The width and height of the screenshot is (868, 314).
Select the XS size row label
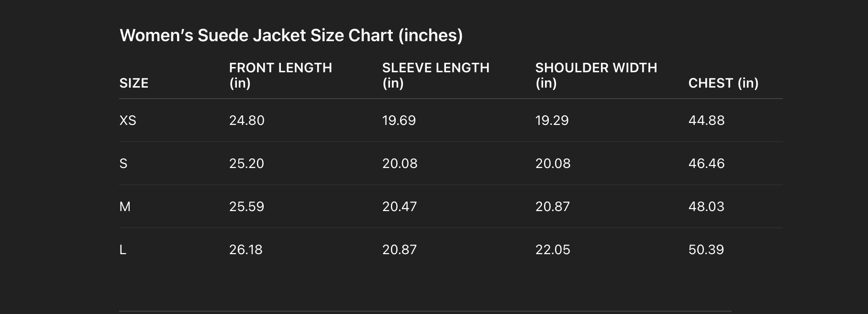[128, 120]
